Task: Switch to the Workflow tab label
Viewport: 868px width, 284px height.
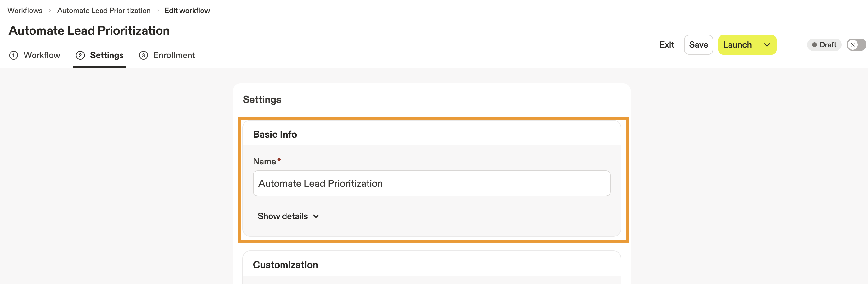Action: pyautogui.click(x=42, y=55)
